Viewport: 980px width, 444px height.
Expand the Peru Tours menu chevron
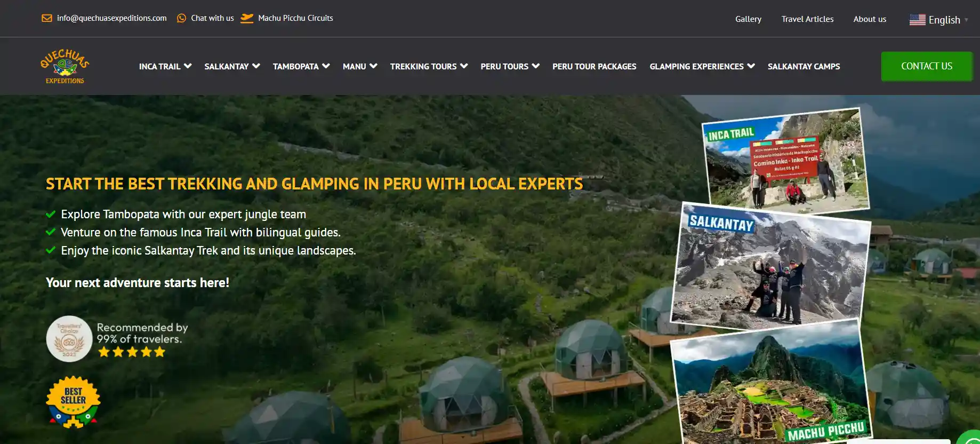pos(536,66)
